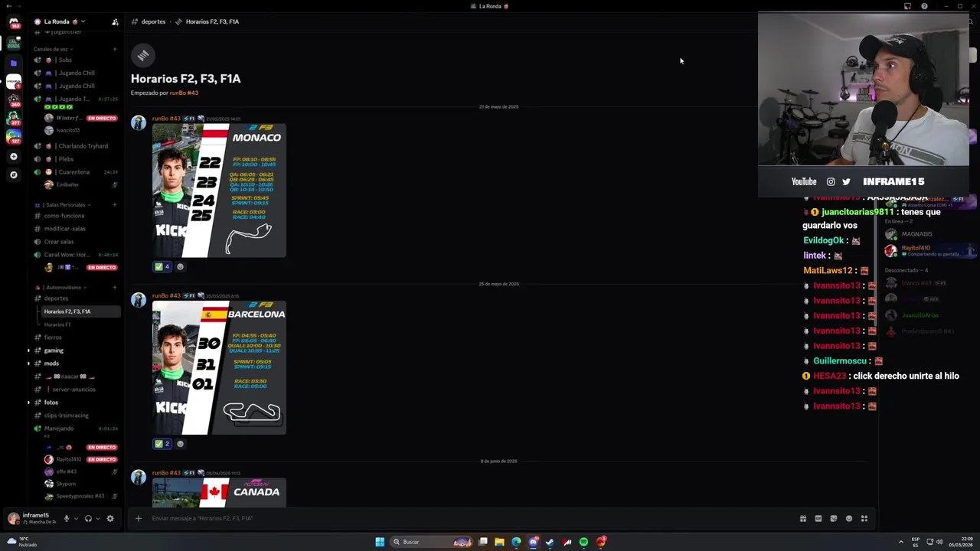Image resolution: width=980 pixels, height=551 pixels.
Task: Open microphone input options arrow
Action: point(75,518)
